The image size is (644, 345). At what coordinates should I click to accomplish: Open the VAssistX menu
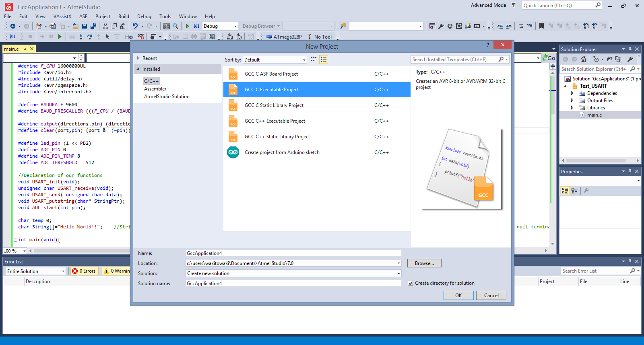click(62, 16)
